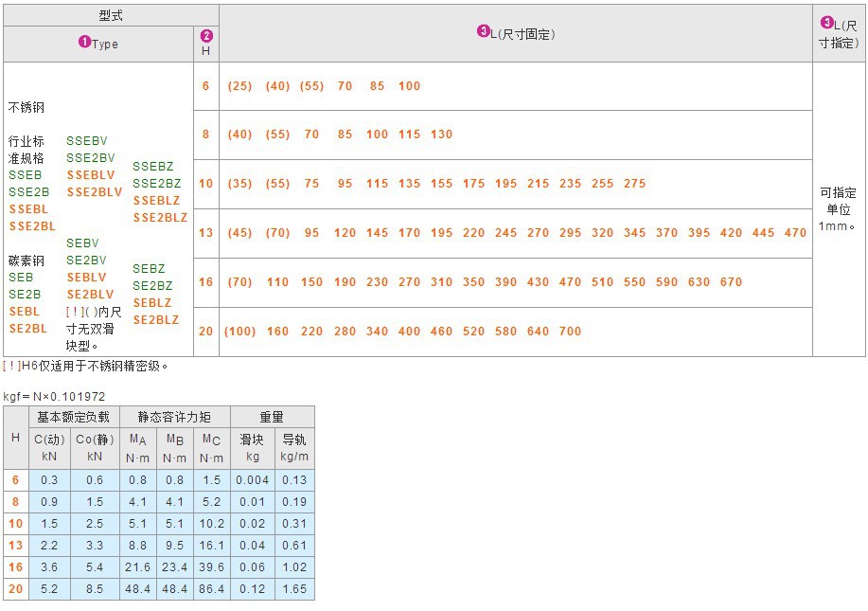Select the SE2BLV carbon steel model code
868x611 pixels.
89,295
